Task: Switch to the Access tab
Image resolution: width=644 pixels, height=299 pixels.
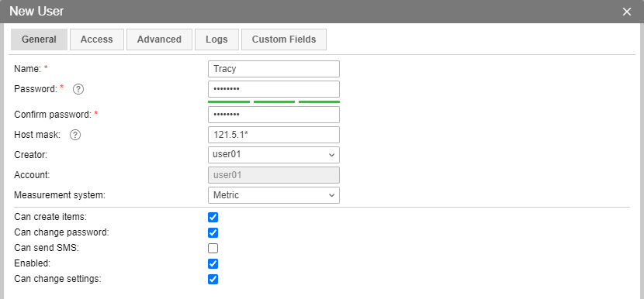Action: click(96, 40)
